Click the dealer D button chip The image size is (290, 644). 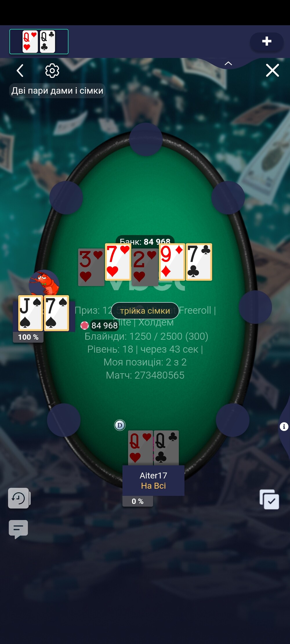120,425
